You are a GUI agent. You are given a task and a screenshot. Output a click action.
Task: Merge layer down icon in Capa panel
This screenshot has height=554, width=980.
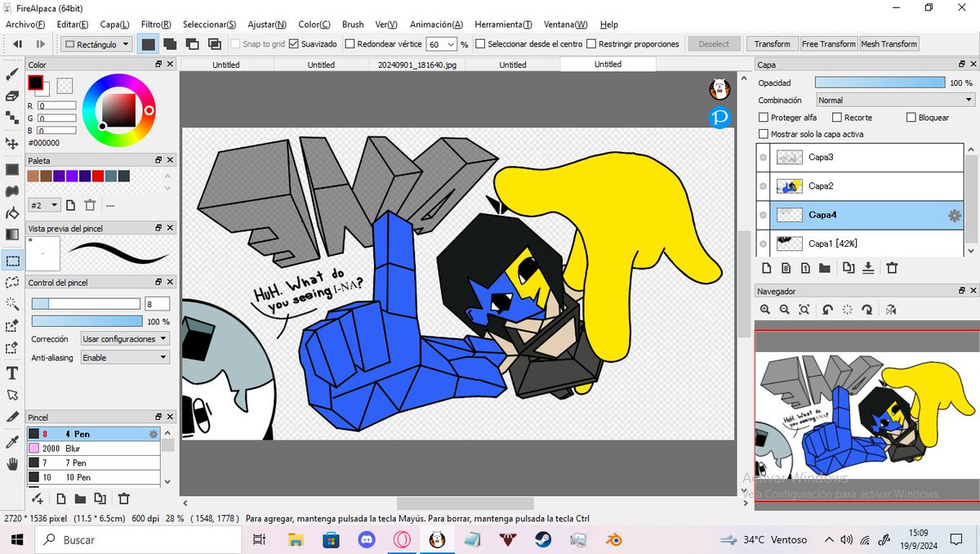click(x=868, y=268)
